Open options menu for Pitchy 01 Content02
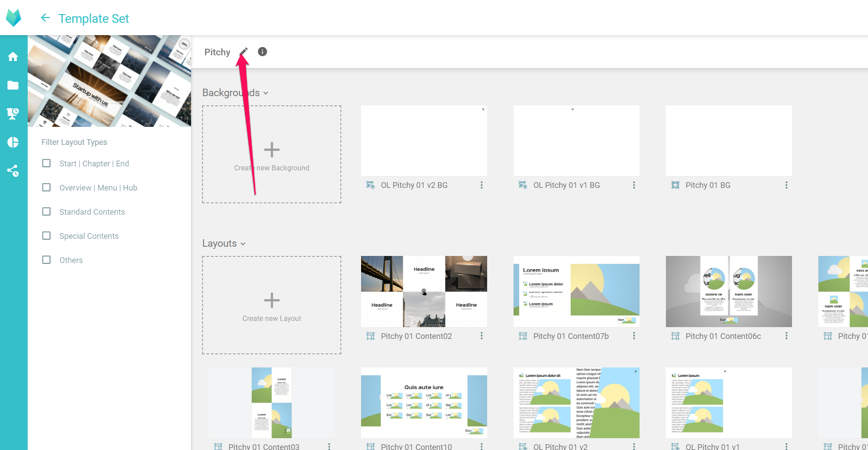Screen dimensions: 868x450 (x=481, y=336)
